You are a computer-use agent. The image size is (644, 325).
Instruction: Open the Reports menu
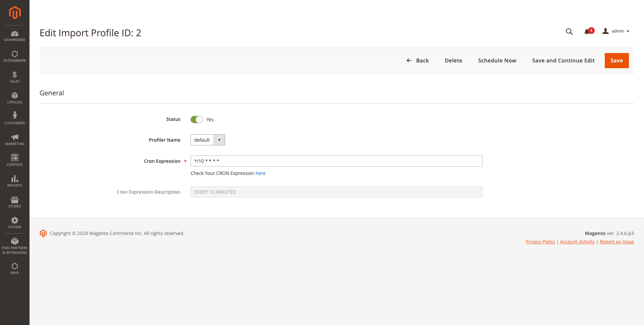tap(15, 182)
